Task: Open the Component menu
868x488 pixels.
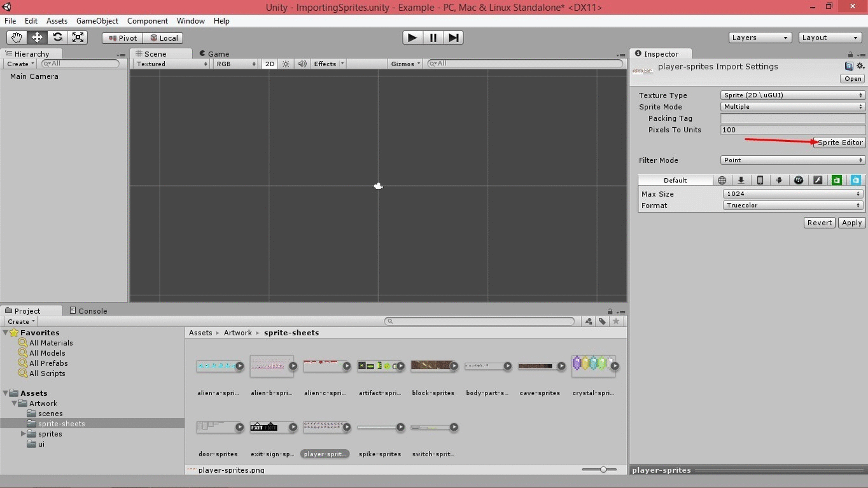Action: click(x=148, y=21)
